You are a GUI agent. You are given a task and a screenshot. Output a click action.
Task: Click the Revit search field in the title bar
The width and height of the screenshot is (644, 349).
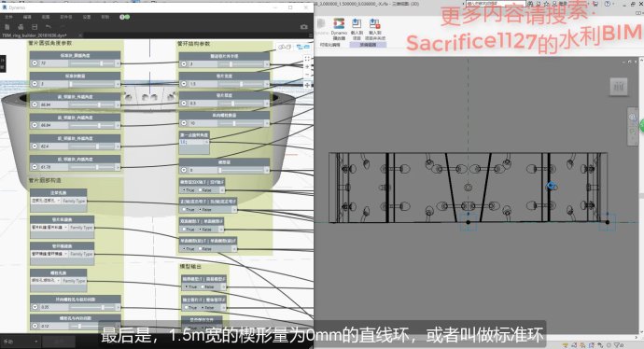click(x=496, y=4)
